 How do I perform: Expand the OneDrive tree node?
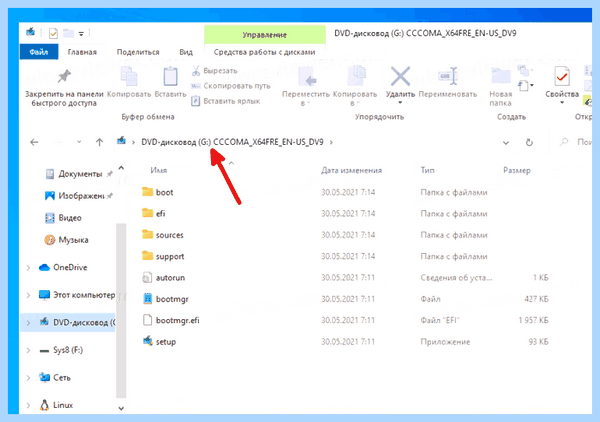(28, 268)
